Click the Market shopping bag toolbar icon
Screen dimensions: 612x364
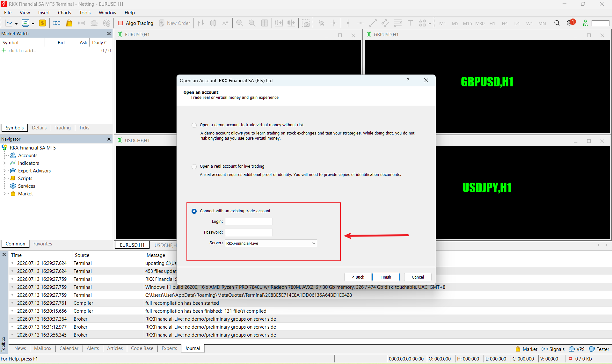click(69, 23)
